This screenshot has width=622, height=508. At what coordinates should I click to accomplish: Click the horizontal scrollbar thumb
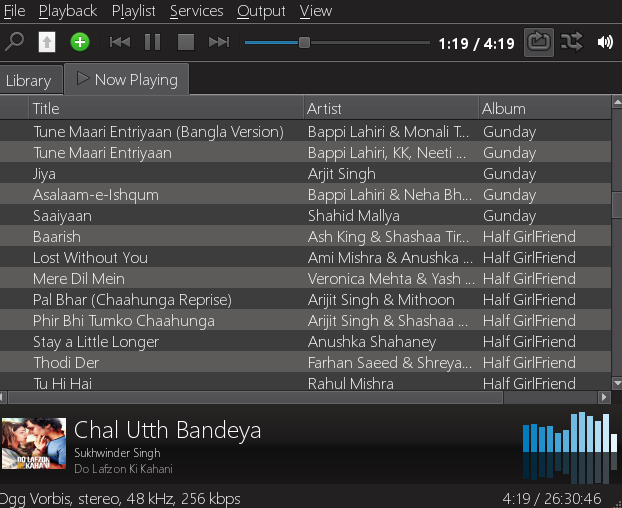pos(255,397)
